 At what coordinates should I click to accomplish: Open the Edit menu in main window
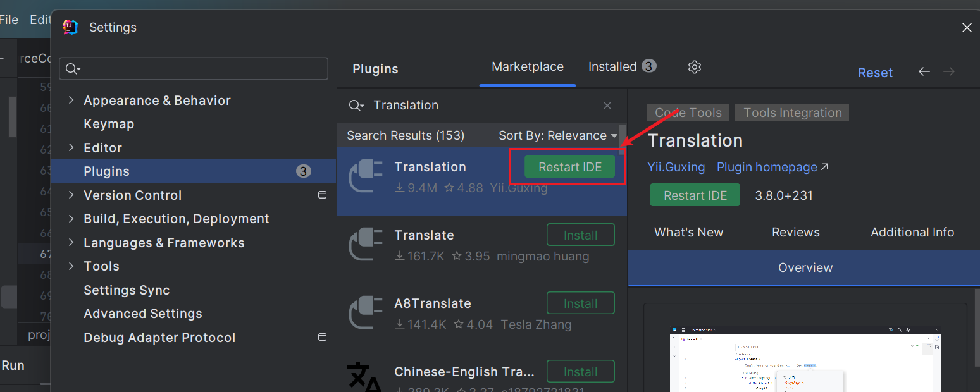click(x=40, y=20)
